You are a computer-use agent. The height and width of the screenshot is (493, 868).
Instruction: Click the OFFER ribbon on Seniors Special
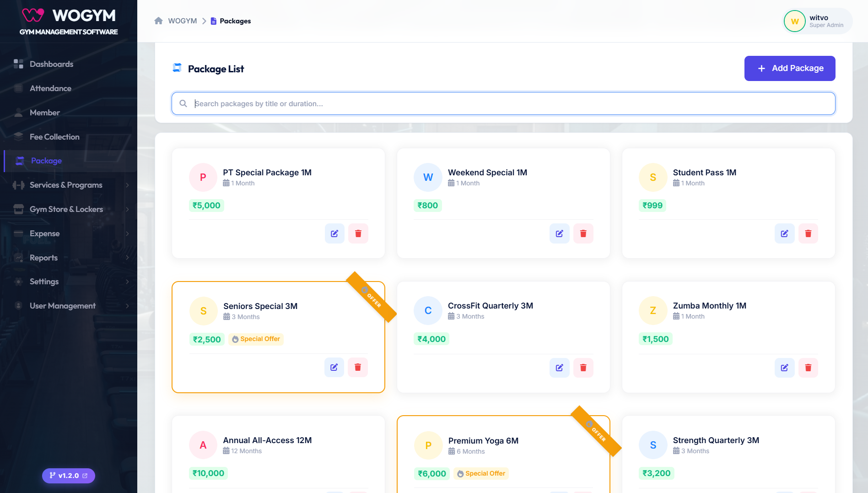pos(371,297)
